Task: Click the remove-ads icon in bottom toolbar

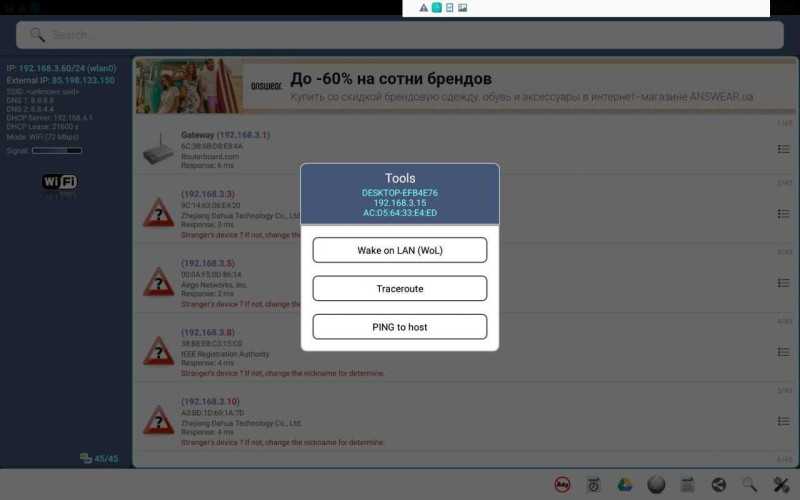Action: [x=562, y=484]
